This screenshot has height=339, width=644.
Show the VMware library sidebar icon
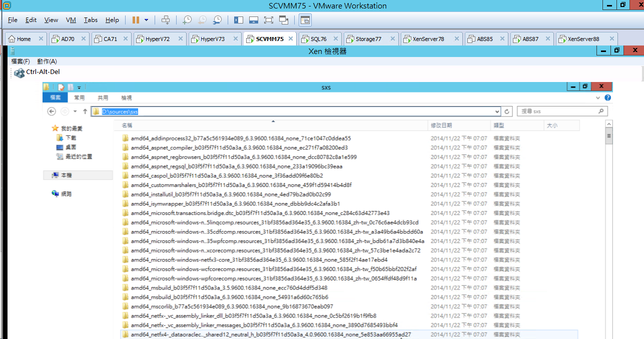pos(238,20)
